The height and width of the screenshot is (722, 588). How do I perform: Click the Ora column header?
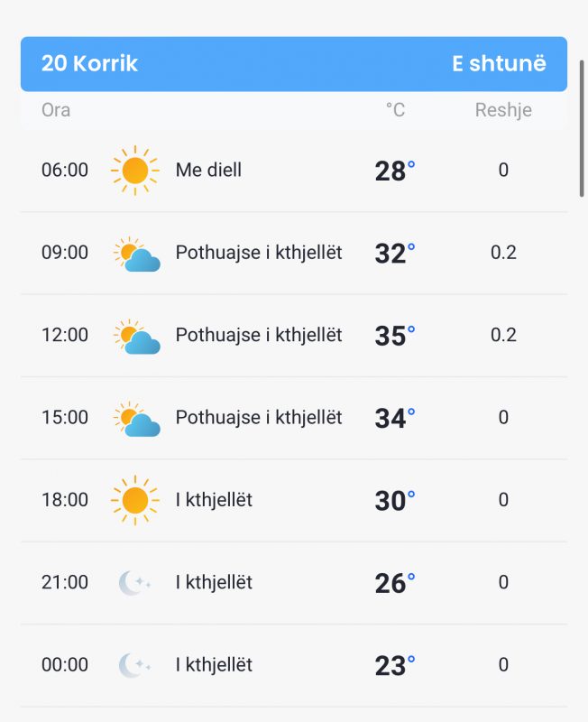(56, 110)
